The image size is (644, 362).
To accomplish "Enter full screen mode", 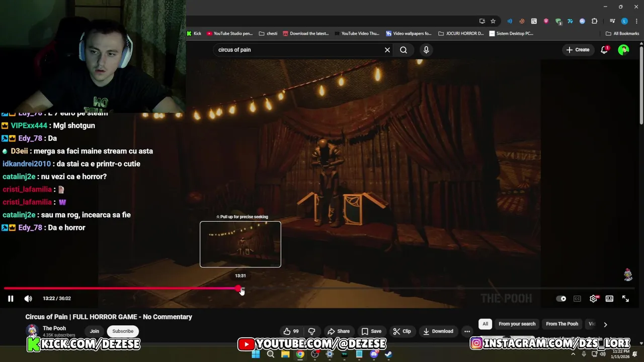I will [625, 299].
